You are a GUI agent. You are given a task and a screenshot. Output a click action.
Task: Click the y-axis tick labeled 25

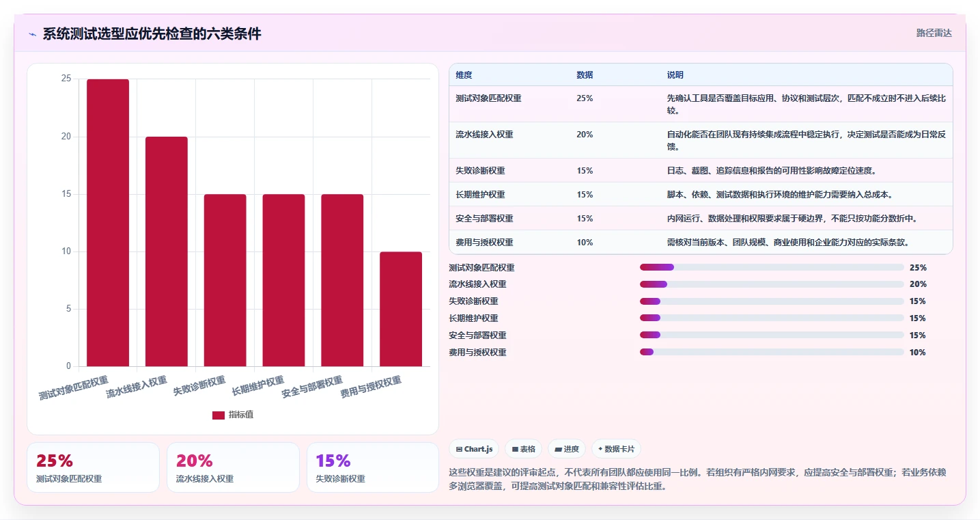66,79
